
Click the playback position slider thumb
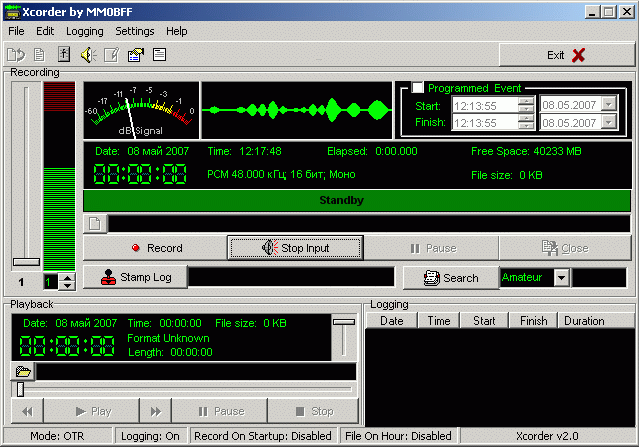[20, 389]
